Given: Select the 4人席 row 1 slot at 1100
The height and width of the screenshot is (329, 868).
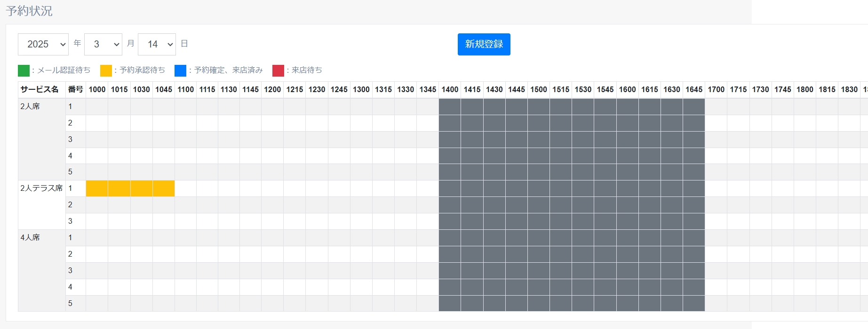Looking at the screenshot, I should [x=185, y=238].
